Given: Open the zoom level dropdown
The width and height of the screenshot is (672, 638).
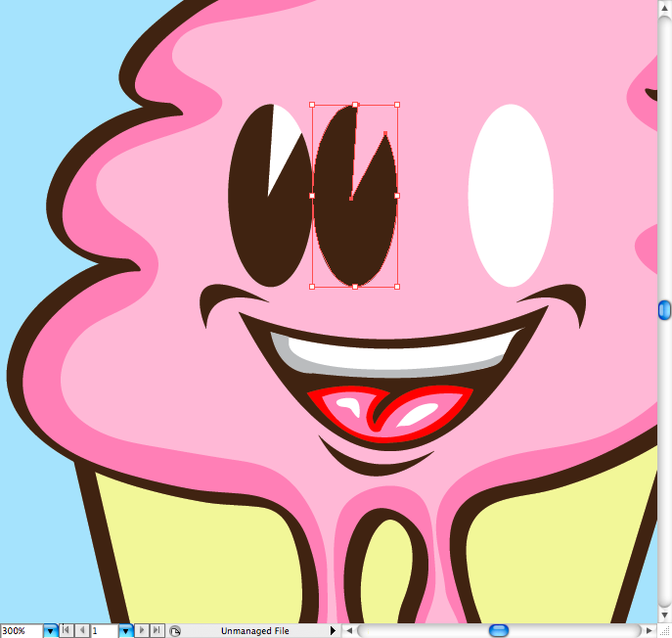Looking at the screenshot, I should point(50,631).
